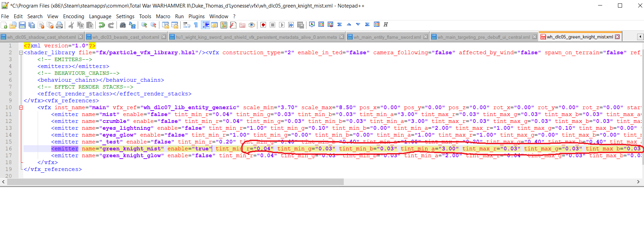Start macro recording with red dot
The width and height of the screenshot is (644, 230).
(x=263, y=25)
